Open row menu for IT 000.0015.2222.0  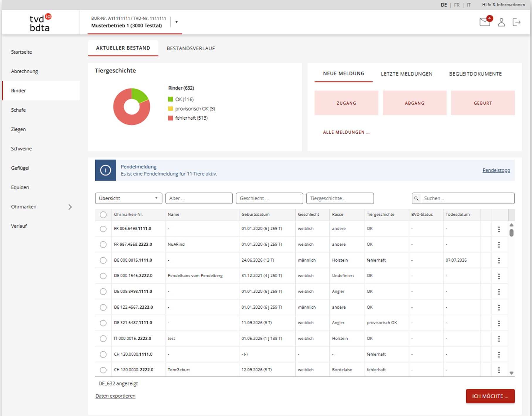pyautogui.click(x=499, y=339)
